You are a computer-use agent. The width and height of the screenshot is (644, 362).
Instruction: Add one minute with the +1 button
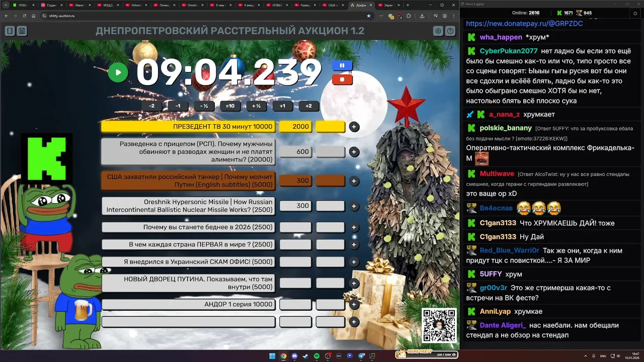coord(282,106)
